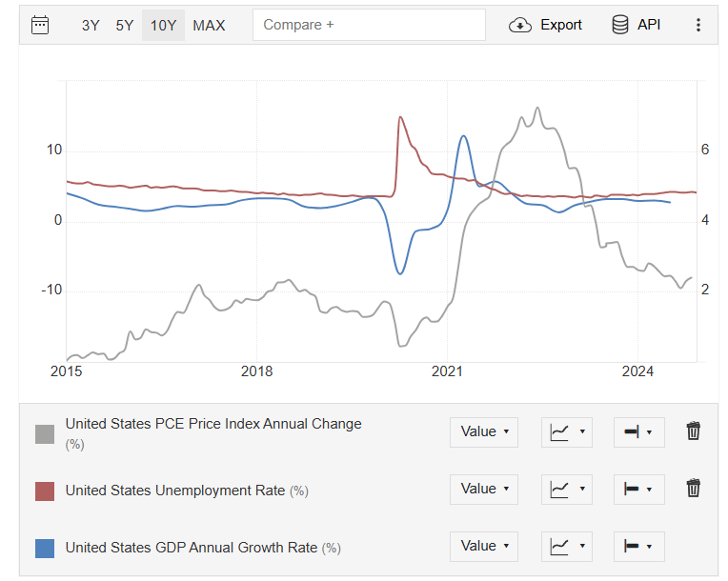Screen dimensions: 728x581
Task: Click the red Unemployment Rate color swatch
Action: [x=45, y=491]
